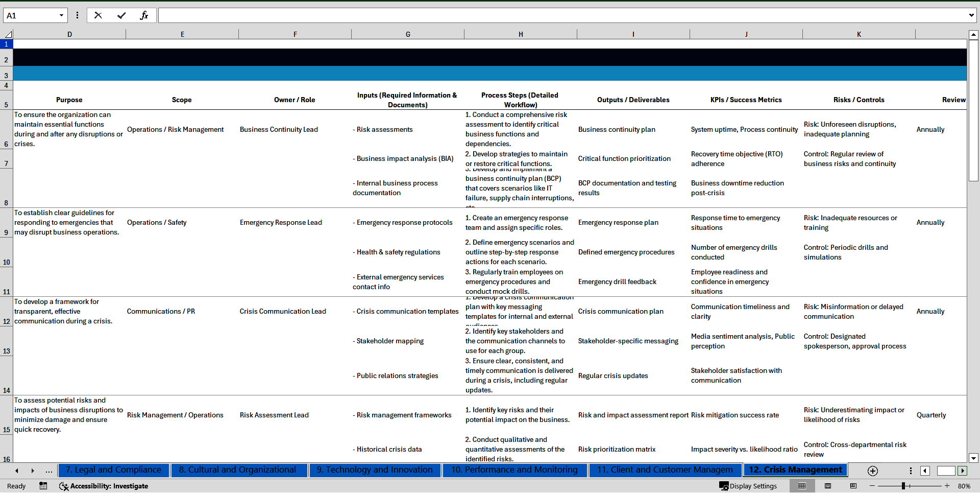Viewport: 980px width, 493px height.
Task: Open the 7. Legal and Compliance sheet
Action: (113, 470)
